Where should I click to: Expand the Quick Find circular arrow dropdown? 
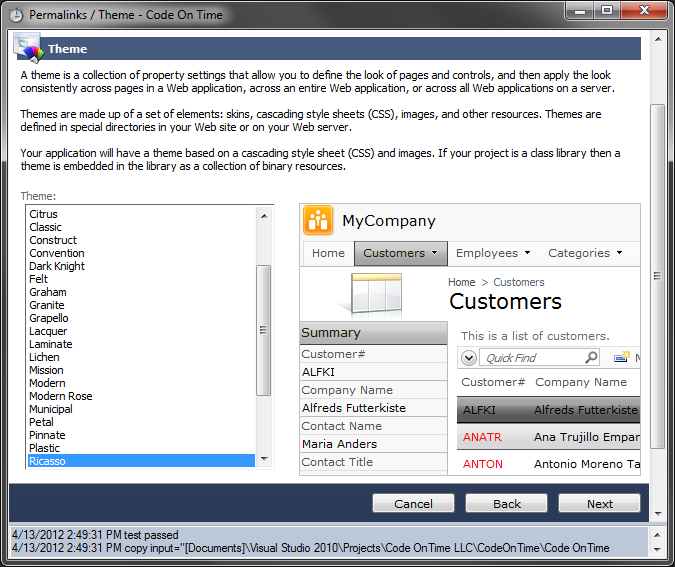click(x=469, y=358)
